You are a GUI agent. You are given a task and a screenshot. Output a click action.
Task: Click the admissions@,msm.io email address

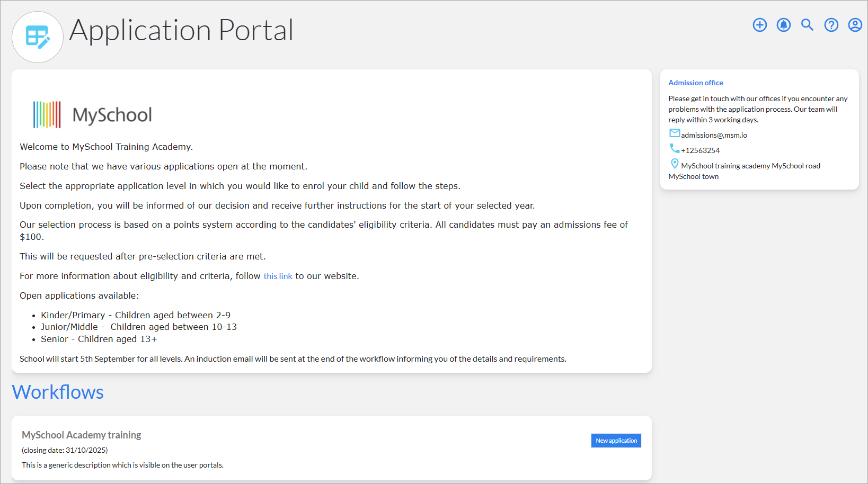click(713, 135)
